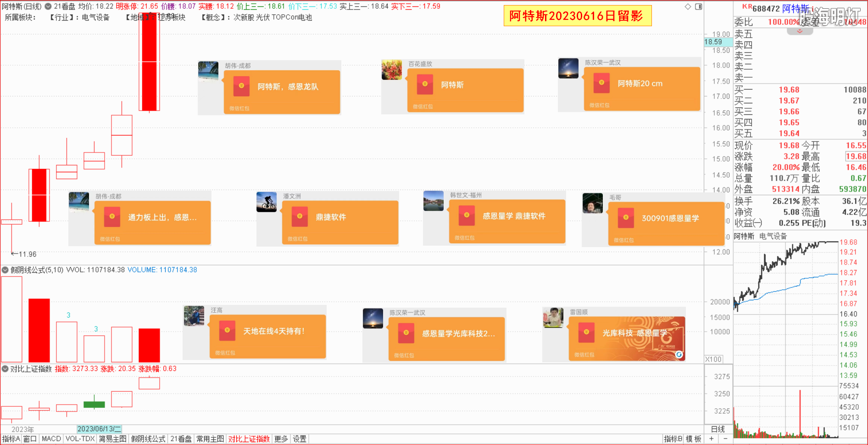868x445 pixels.
Task: Open red packet icon on 天地在线4天持有 card
Action: [227, 331]
